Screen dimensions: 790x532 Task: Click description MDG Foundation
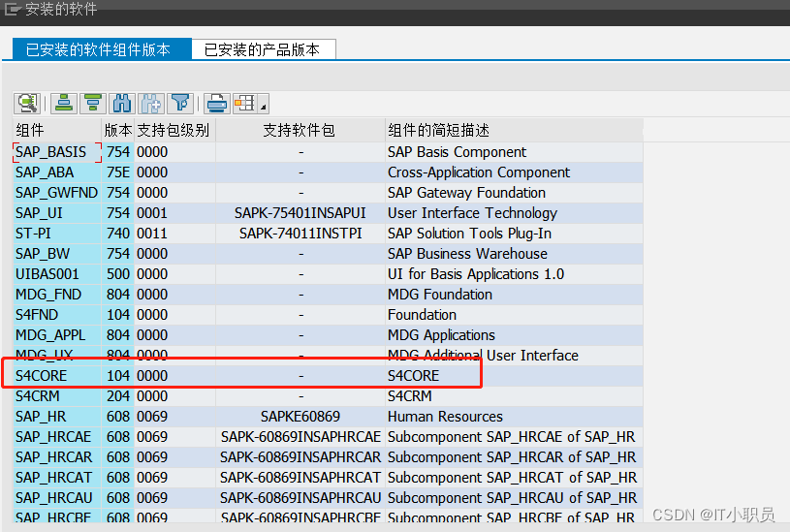tap(440, 295)
